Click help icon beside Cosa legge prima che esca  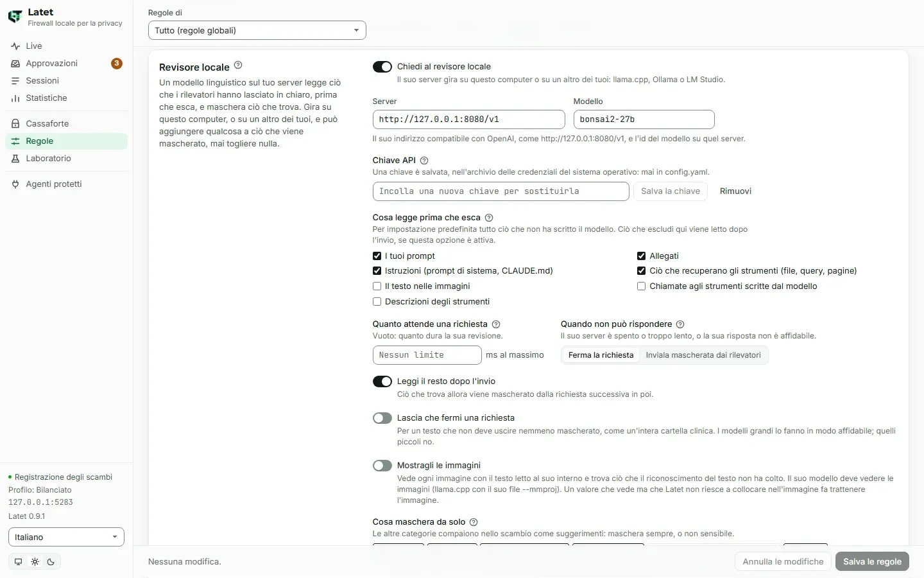click(x=489, y=218)
